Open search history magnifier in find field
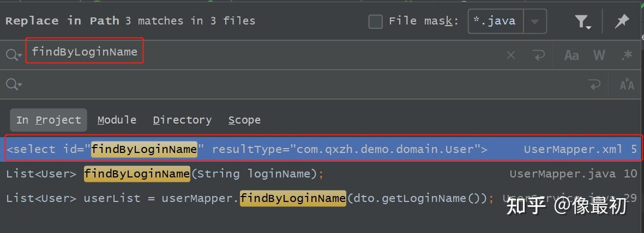The width and height of the screenshot is (644, 233). coord(14,54)
